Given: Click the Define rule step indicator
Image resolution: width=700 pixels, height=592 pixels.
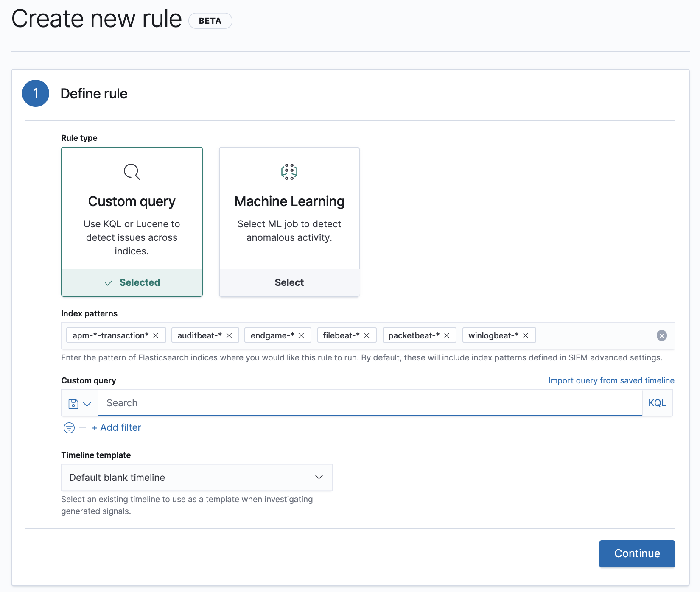Looking at the screenshot, I should click(35, 93).
